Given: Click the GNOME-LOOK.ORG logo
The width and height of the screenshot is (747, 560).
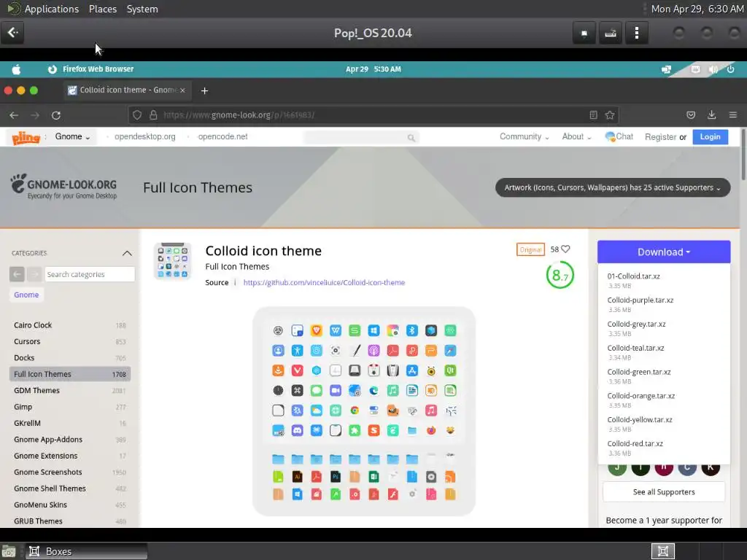Looking at the screenshot, I should tap(63, 186).
